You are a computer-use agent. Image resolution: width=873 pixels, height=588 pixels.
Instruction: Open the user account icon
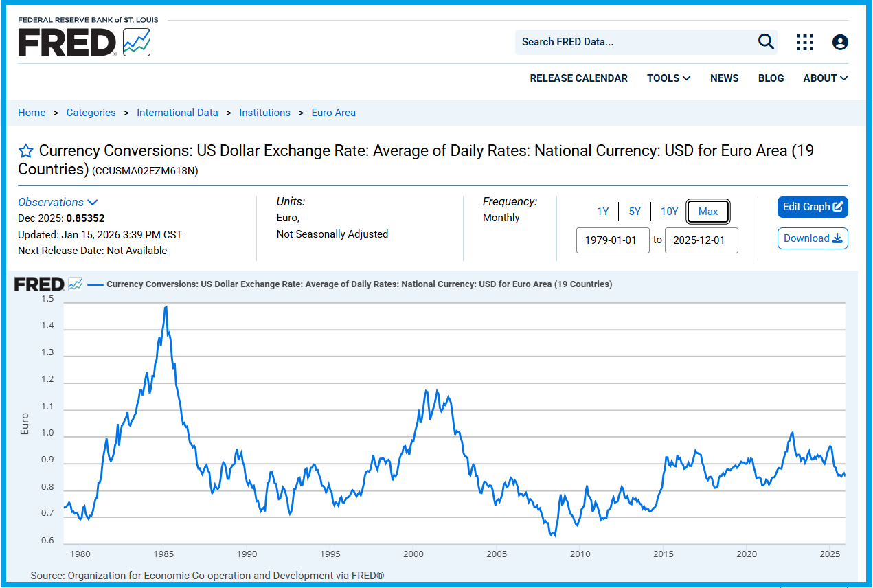point(839,42)
